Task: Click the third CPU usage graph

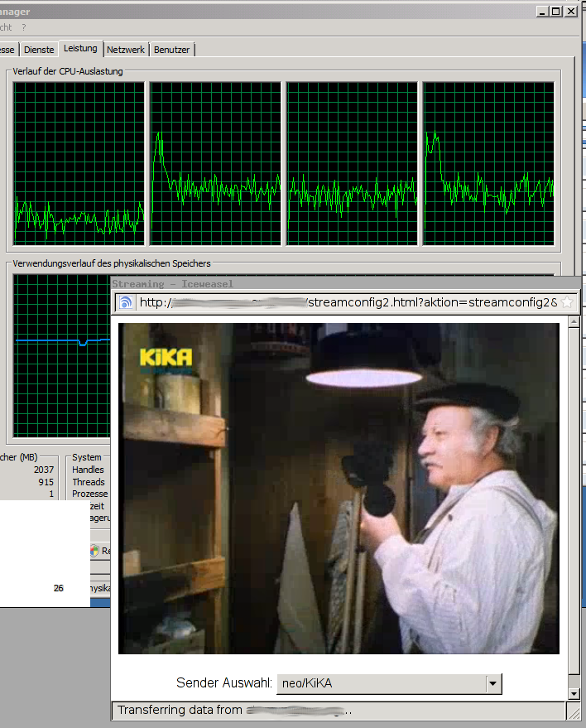Action: [x=352, y=163]
